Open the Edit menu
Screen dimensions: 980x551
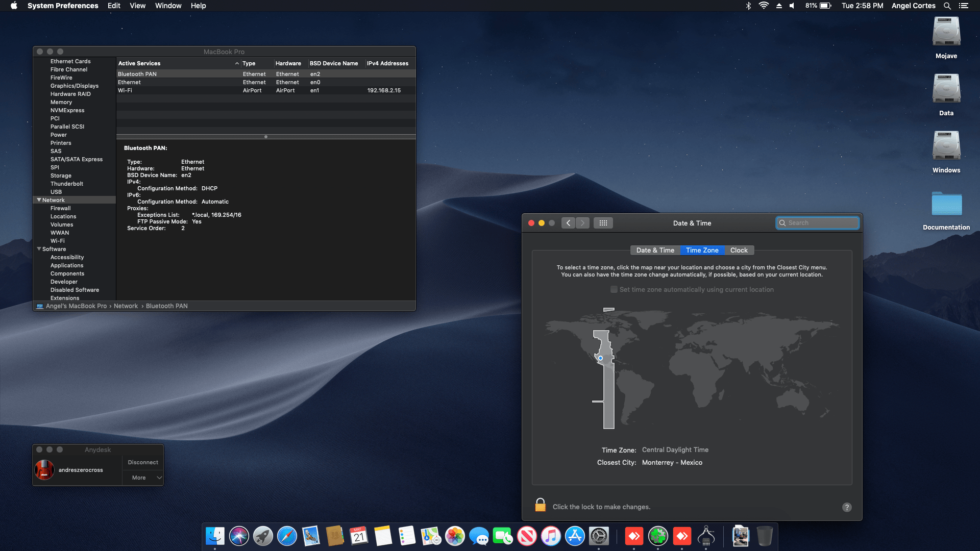(x=114, y=6)
